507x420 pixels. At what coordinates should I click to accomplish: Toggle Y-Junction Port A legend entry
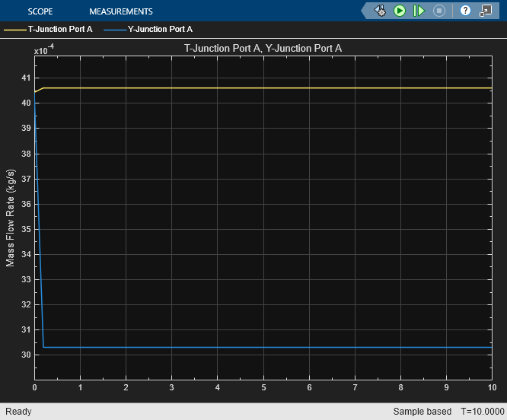(x=160, y=29)
